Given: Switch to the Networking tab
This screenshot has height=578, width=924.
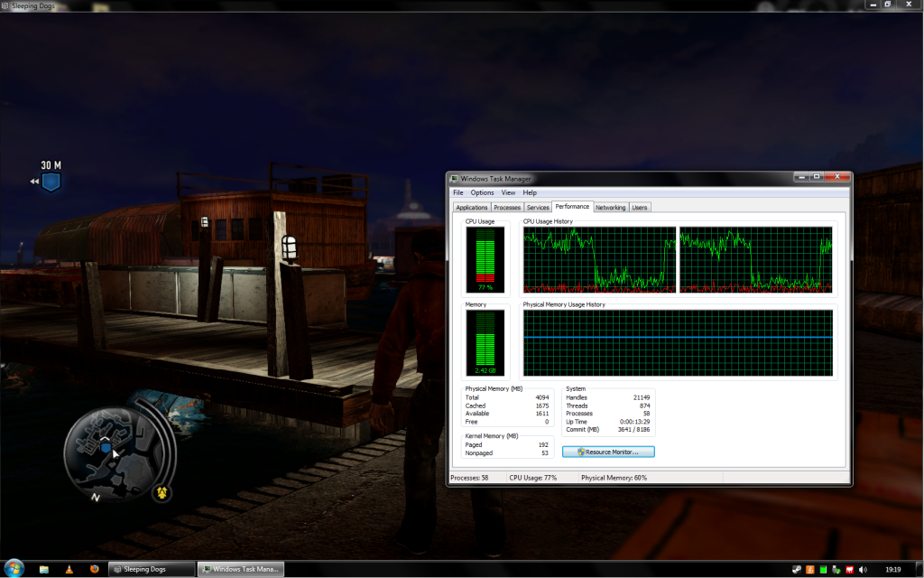Looking at the screenshot, I should pos(610,208).
